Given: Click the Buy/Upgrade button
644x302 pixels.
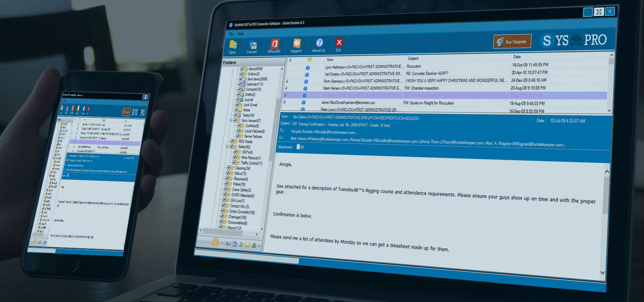Looking at the screenshot, I should [512, 42].
